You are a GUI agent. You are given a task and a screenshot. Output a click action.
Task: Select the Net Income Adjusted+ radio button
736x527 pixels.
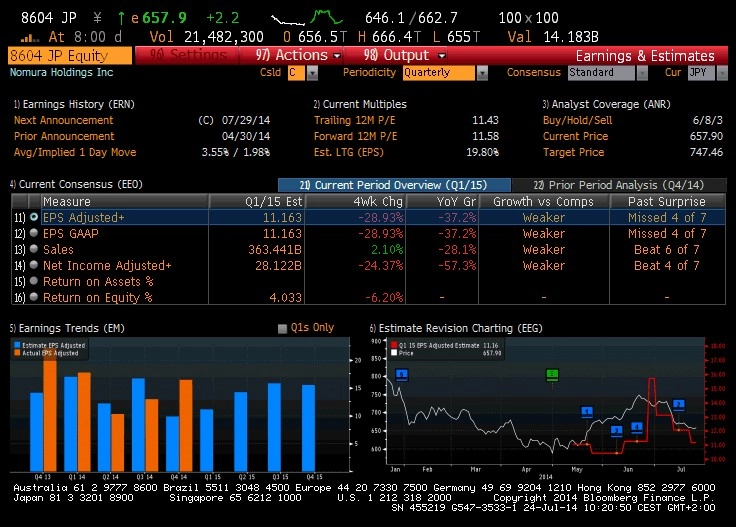34,265
